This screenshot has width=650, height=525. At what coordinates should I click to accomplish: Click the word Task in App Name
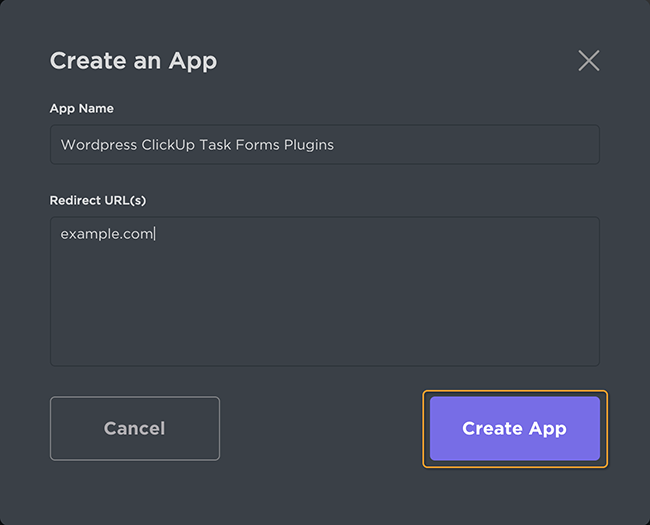[215, 145]
